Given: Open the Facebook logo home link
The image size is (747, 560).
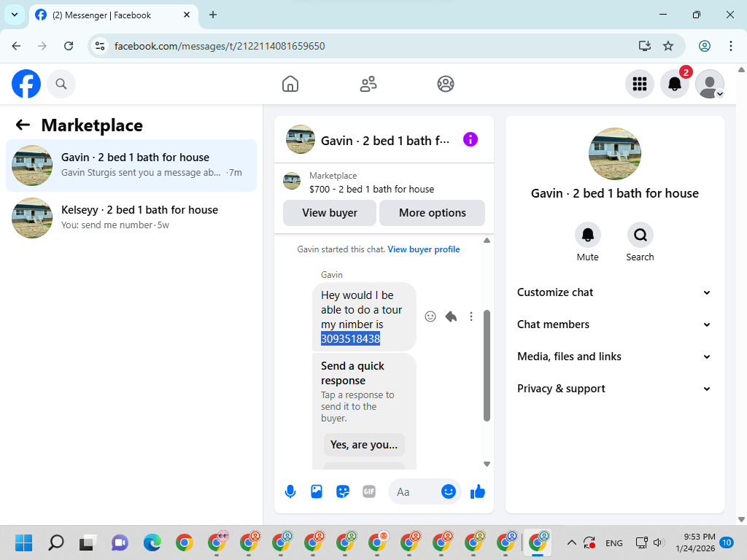Looking at the screenshot, I should pyautogui.click(x=26, y=84).
